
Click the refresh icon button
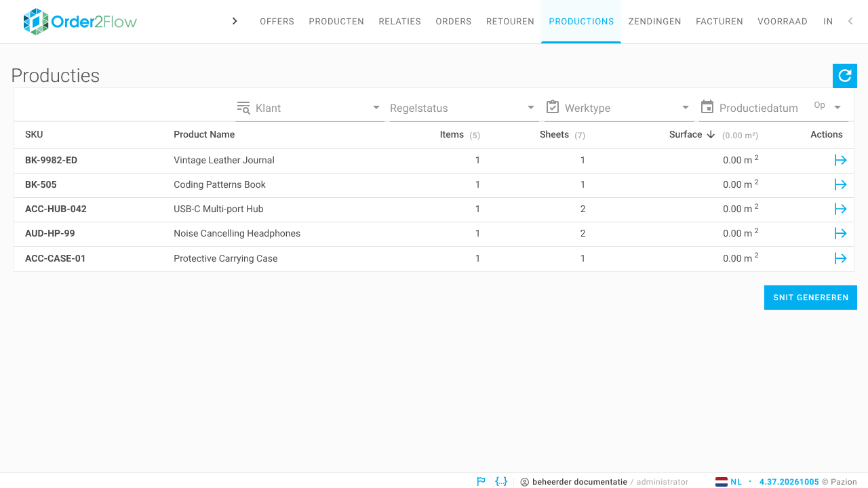(x=845, y=76)
